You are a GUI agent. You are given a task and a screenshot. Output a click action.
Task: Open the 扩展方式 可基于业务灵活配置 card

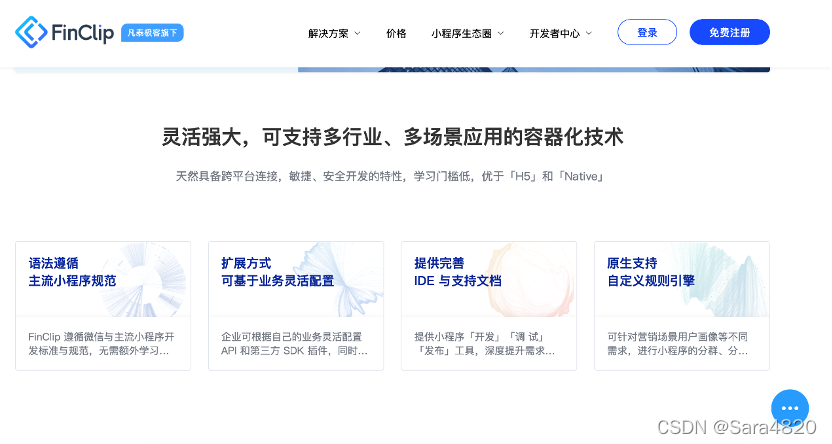click(296, 306)
